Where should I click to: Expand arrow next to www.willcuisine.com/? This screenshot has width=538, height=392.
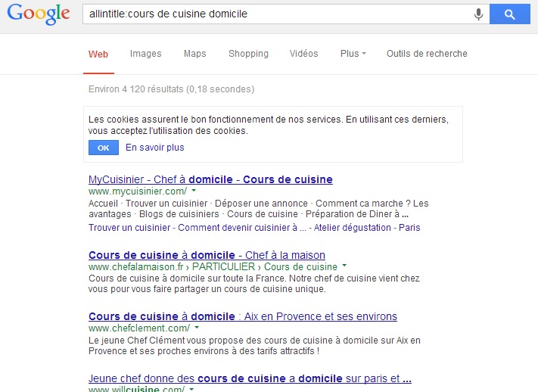click(x=191, y=389)
